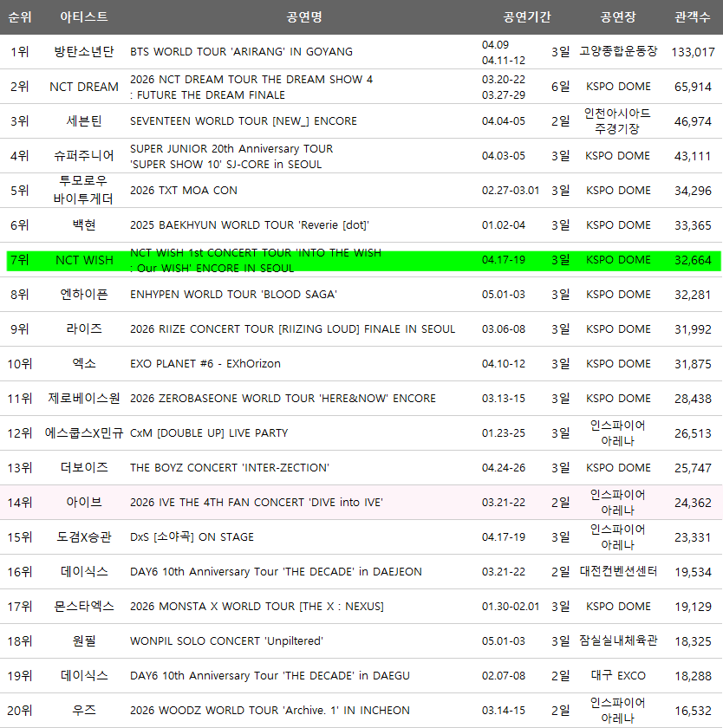Select SEVENTEEN WORLD TOUR [NEW_] ENCORE title
The height and width of the screenshot is (728, 723).
(x=244, y=121)
